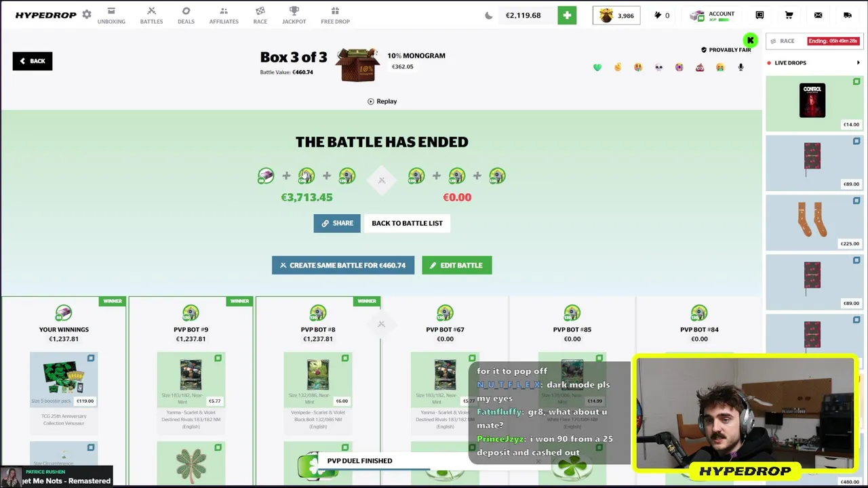The height and width of the screenshot is (488, 868).
Task: Toggle the microphone icon
Action: [x=741, y=67]
